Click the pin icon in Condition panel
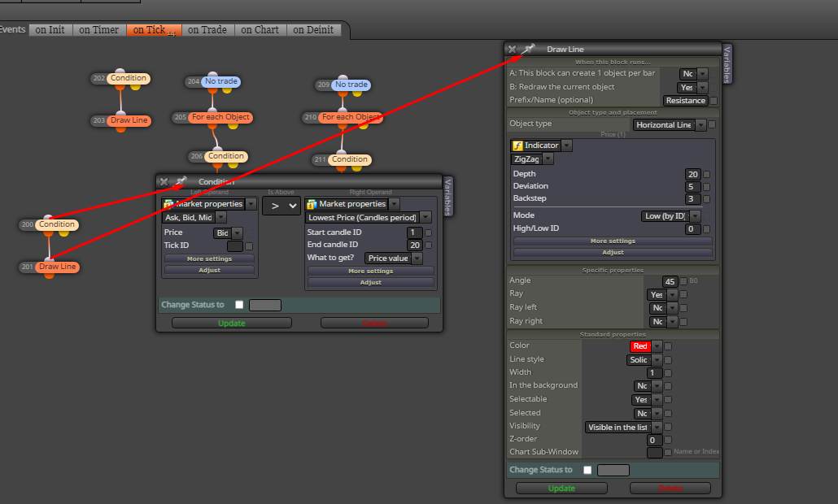Viewport: 838px width, 504px height. [181, 181]
